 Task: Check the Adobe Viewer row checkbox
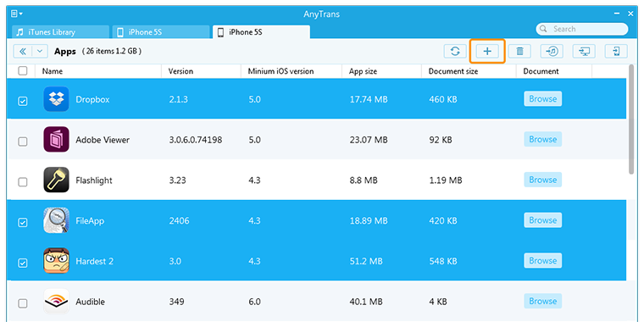[x=23, y=142]
